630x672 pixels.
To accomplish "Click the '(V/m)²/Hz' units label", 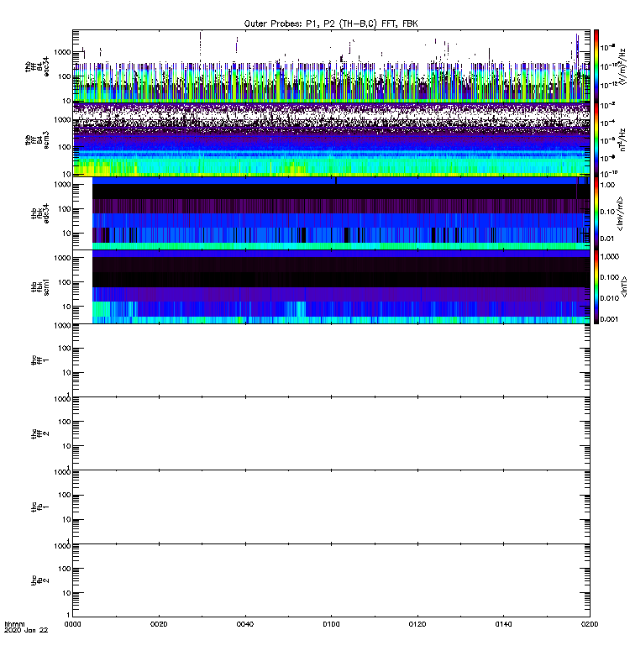I will tap(623, 66).
